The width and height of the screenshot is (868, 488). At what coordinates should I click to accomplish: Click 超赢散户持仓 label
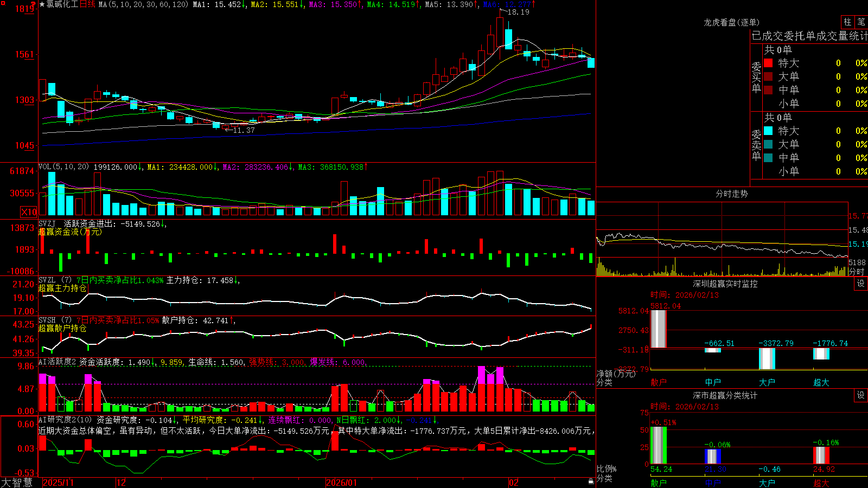[x=62, y=329]
